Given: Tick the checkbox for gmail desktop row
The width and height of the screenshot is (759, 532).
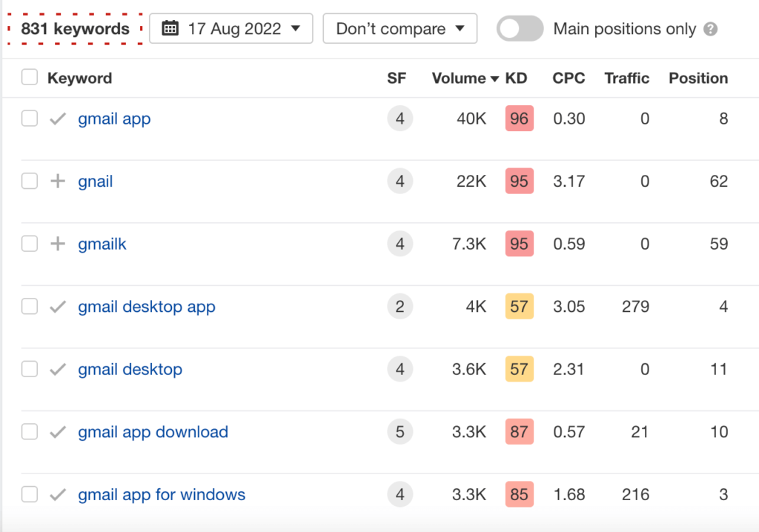Looking at the screenshot, I should (30, 369).
